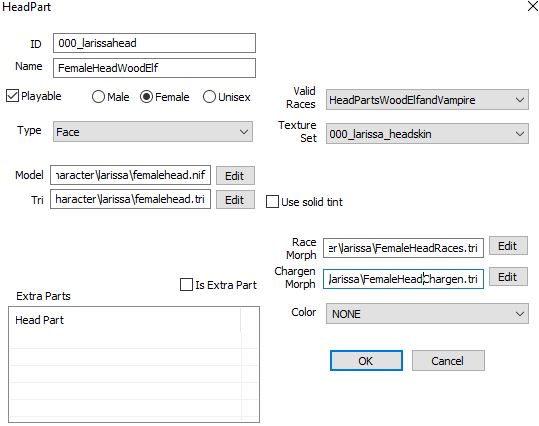This screenshot has width=539, height=426.
Task: Confirm with the OK button
Action: tap(366, 361)
